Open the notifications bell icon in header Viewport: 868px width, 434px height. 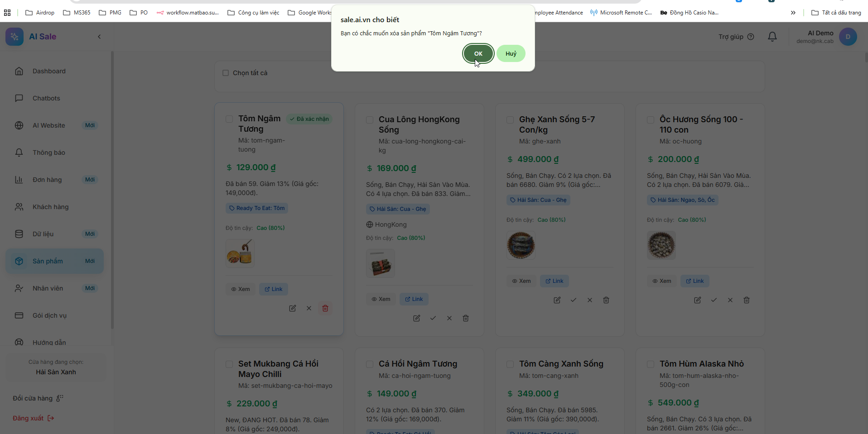coord(772,37)
